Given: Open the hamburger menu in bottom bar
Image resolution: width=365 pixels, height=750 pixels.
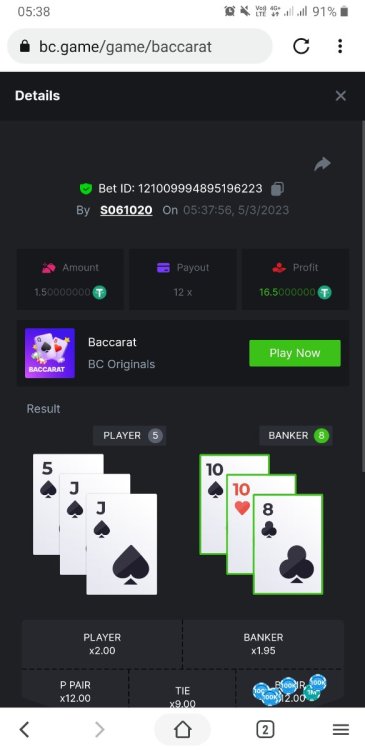Looking at the screenshot, I should click(x=341, y=729).
